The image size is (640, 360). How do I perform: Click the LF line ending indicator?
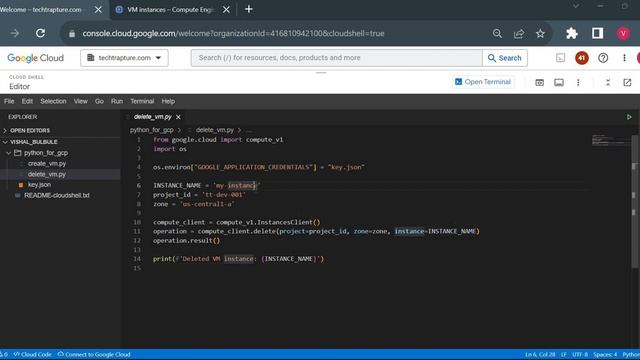point(564,355)
